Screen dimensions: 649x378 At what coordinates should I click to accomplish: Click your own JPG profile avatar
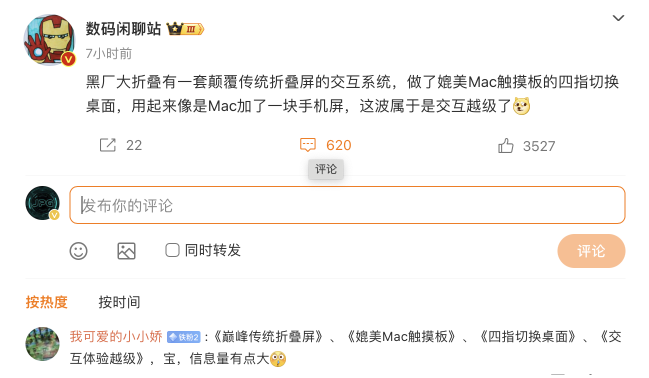42,203
